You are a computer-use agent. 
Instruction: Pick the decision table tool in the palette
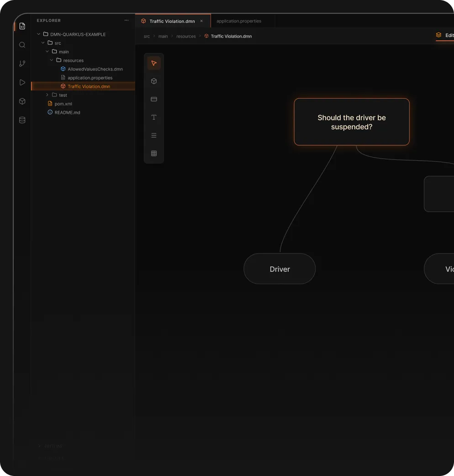click(x=153, y=99)
